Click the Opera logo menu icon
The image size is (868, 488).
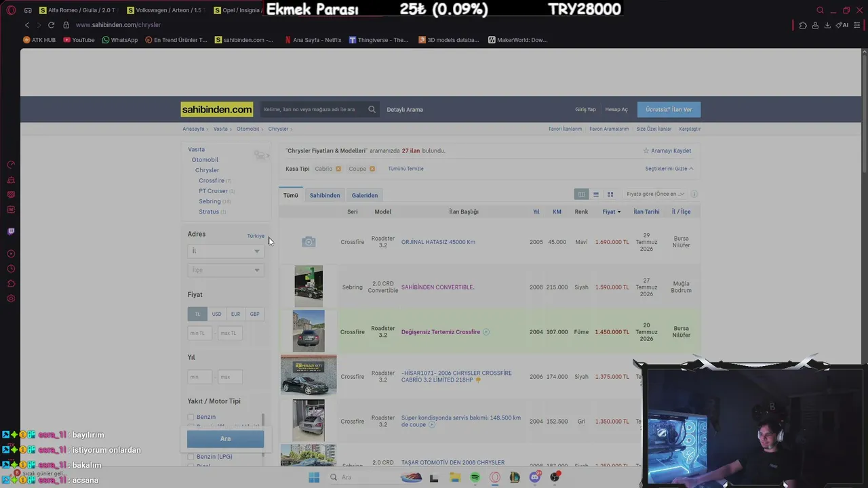tap(11, 10)
